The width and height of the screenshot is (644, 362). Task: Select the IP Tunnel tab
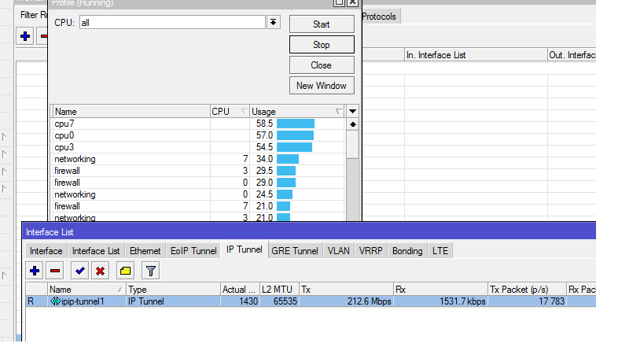[245, 249]
